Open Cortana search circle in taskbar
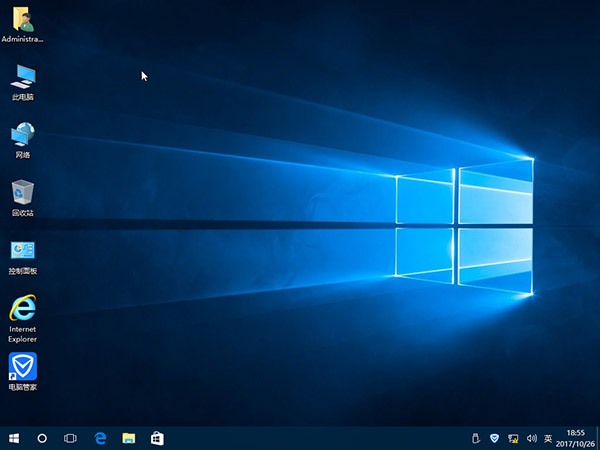The width and height of the screenshot is (600, 450). [42, 438]
